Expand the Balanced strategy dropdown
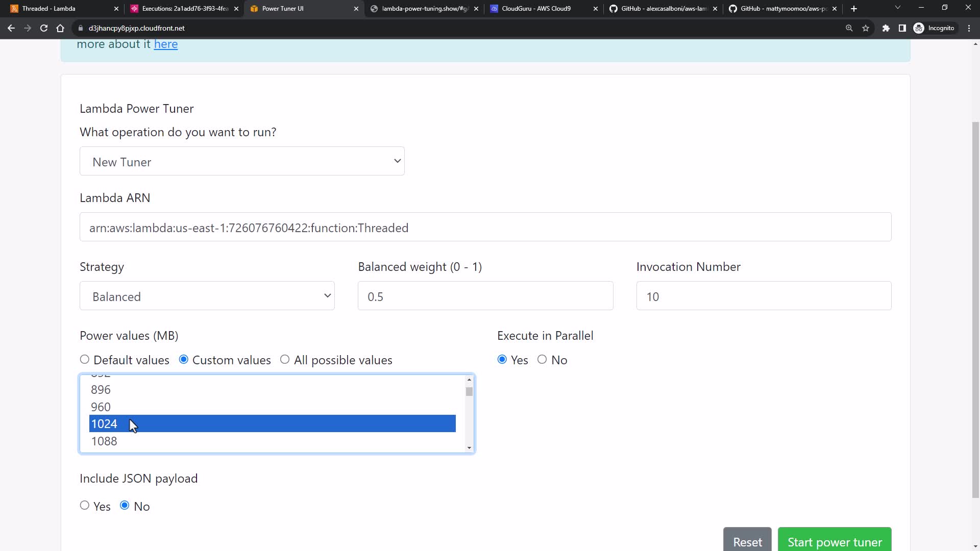 [207, 296]
